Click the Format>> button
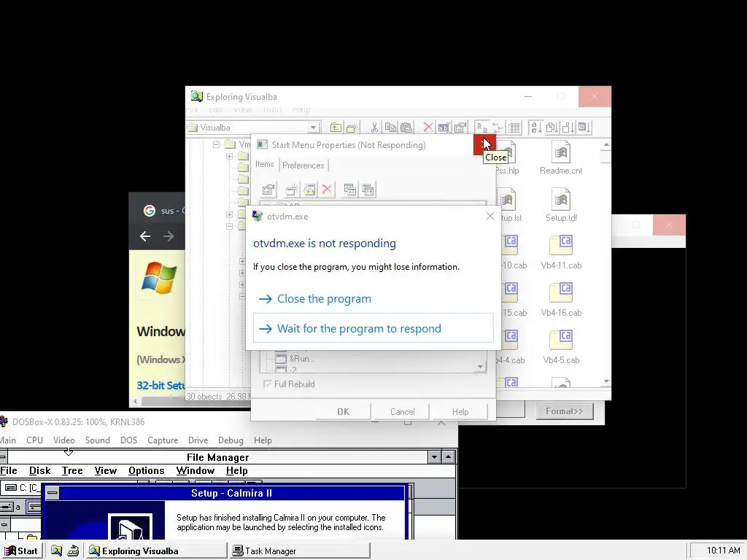Viewport: 747px width, 560px height. click(x=565, y=411)
